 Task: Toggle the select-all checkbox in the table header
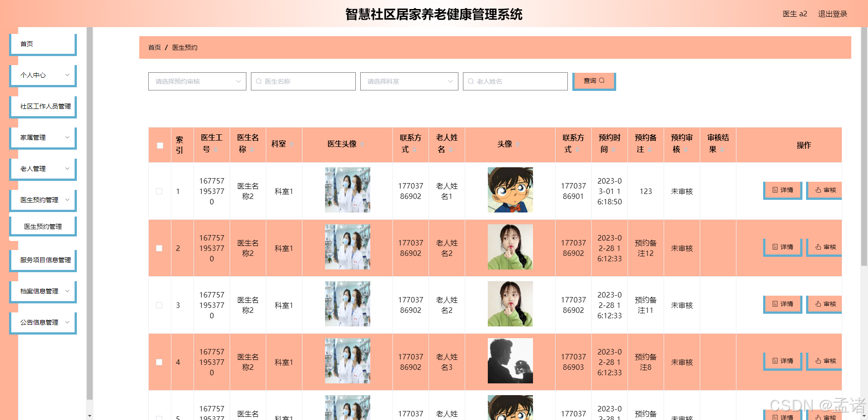pos(159,146)
